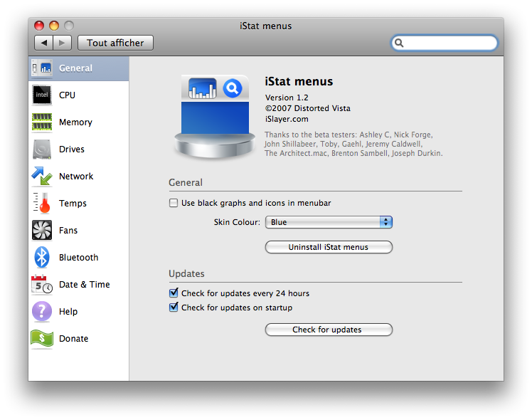Open the Memory pane label
This screenshot has width=532, height=420.
(x=75, y=122)
